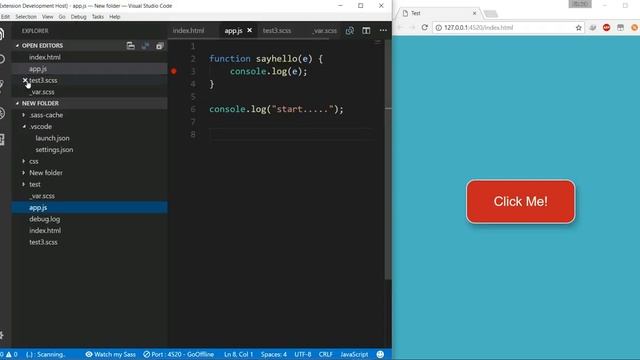The image size is (640, 360).
Task: Click the Save All icon in Open Editors
Action: (145, 46)
